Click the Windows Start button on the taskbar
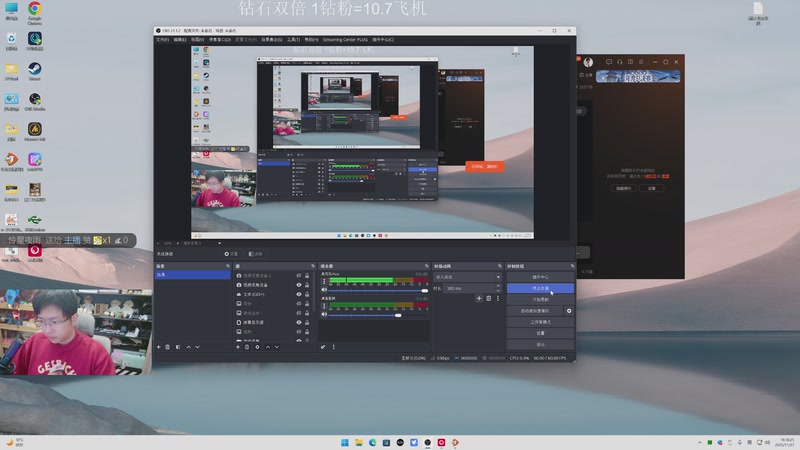Viewport: 800px width, 450px height. [345, 442]
